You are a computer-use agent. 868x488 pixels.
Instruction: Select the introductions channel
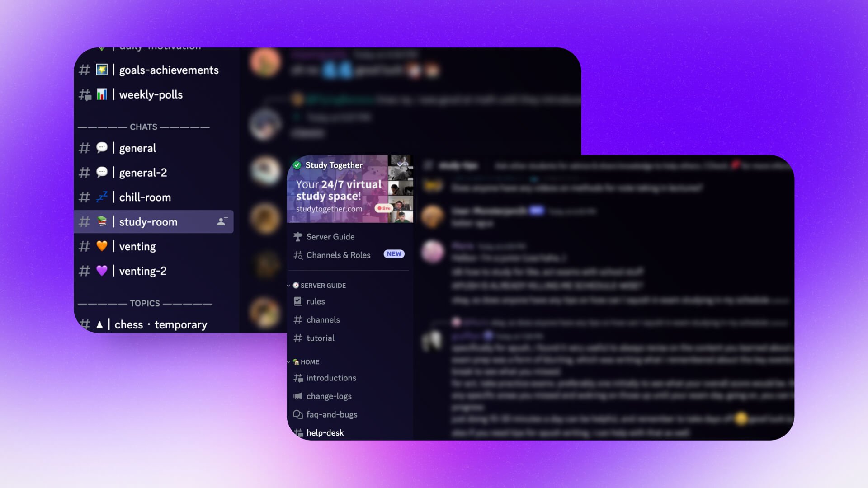(331, 378)
